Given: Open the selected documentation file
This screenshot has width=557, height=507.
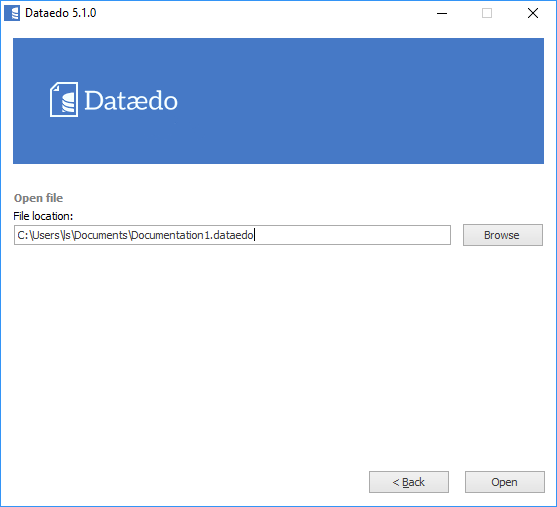Looking at the screenshot, I should [504, 482].
